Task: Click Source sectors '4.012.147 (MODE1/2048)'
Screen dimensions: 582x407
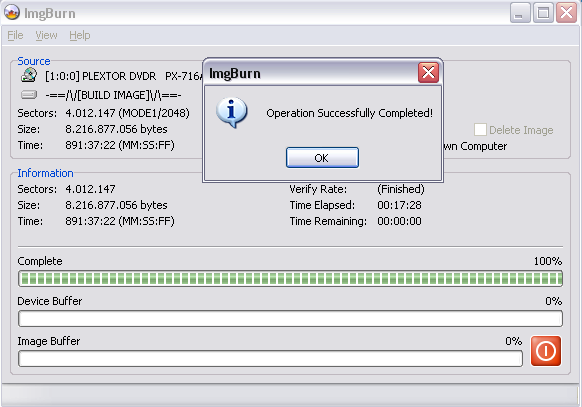Action: (x=127, y=113)
